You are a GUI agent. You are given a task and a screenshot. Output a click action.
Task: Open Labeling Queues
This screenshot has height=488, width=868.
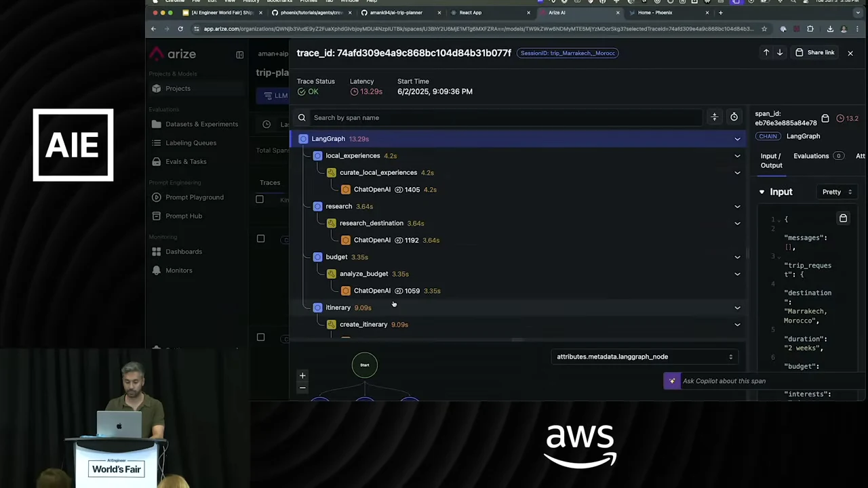pos(191,143)
